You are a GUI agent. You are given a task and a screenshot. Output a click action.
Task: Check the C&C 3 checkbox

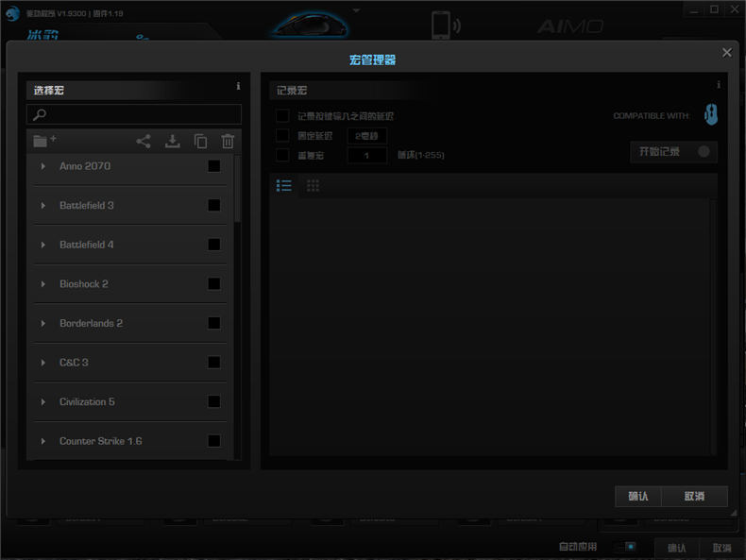click(x=214, y=363)
